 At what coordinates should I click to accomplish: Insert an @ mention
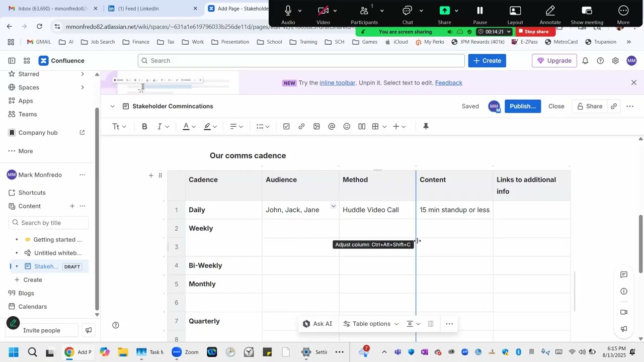(x=332, y=127)
